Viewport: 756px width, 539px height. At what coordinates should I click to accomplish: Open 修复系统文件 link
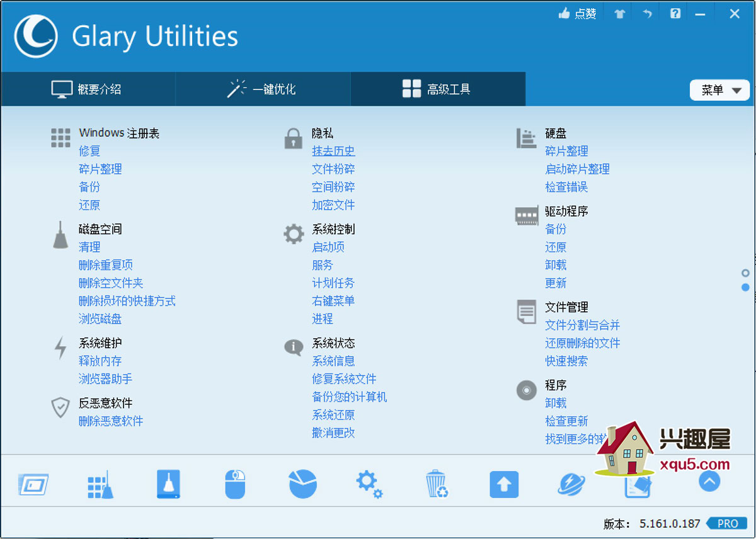click(x=344, y=379)
